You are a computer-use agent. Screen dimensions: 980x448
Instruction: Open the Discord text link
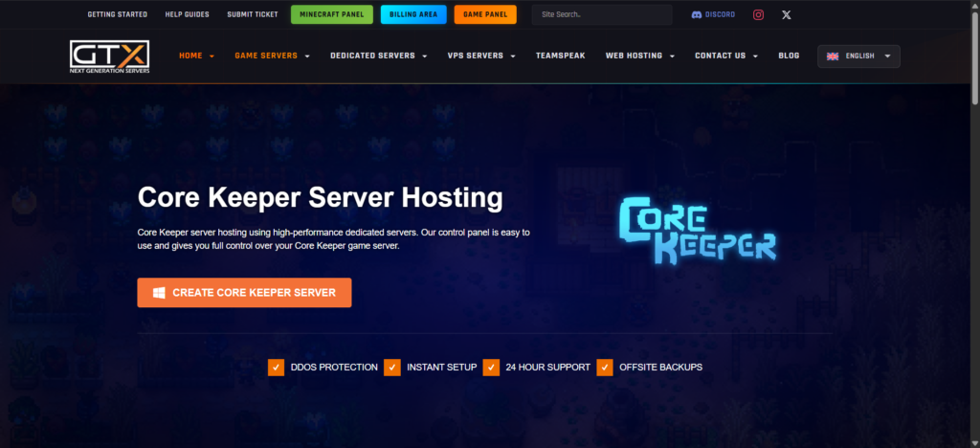720,14
